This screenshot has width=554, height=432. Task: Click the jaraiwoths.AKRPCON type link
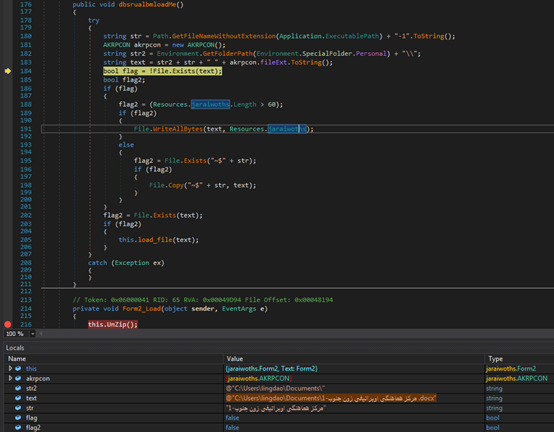tap(517, 378)
